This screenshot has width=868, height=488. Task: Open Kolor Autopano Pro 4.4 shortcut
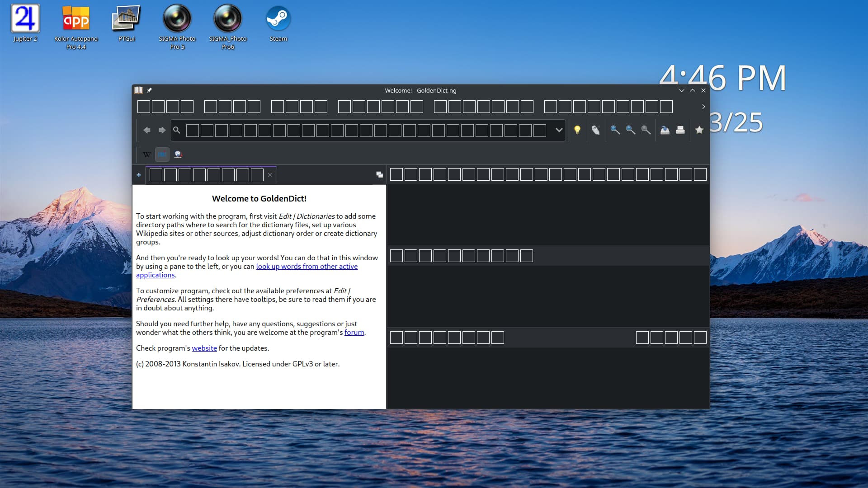point(76,27)
